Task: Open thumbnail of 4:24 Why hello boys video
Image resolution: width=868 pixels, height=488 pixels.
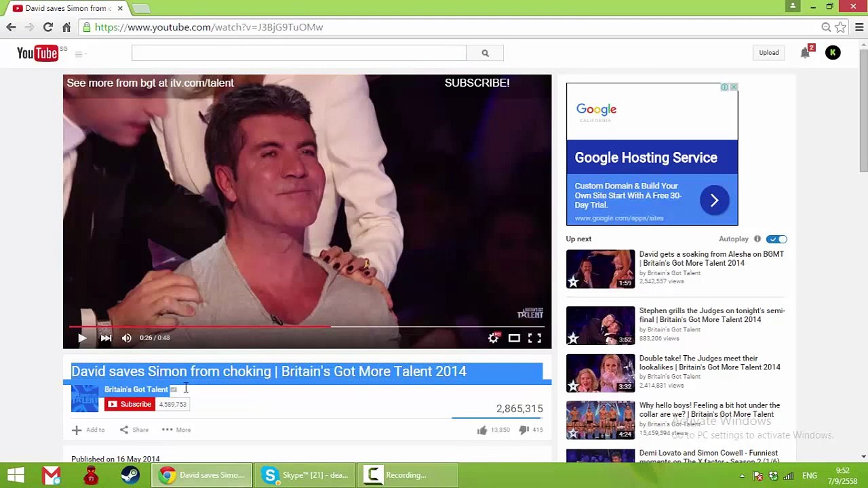Action: tap(601, 420)
